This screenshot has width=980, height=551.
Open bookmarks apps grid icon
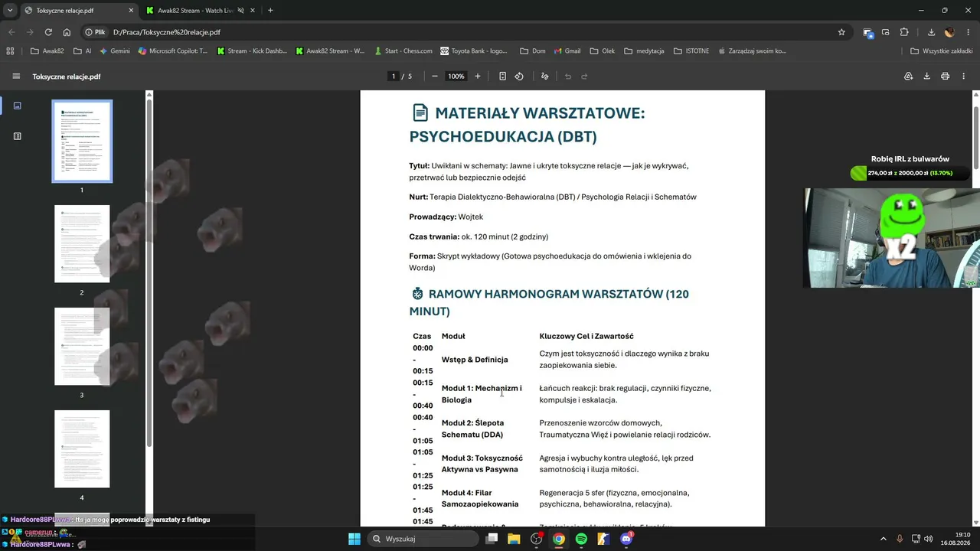tap(10, 51)
